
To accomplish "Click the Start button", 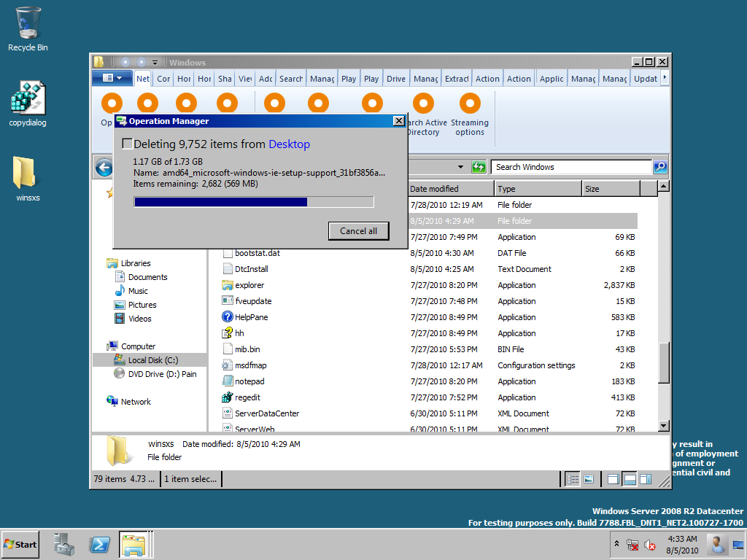I will coord(20,544).
